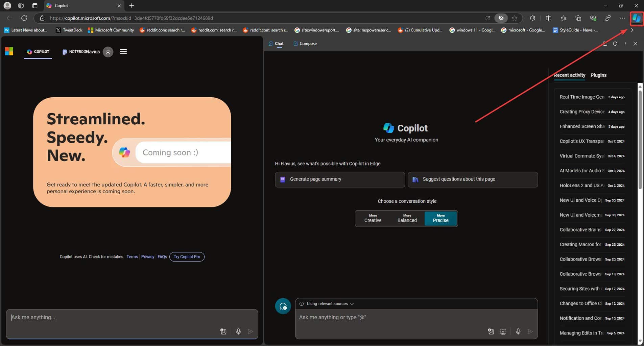View site information lock icon
The width and height of the screenshot is (644, 346).
pos(42,18)
